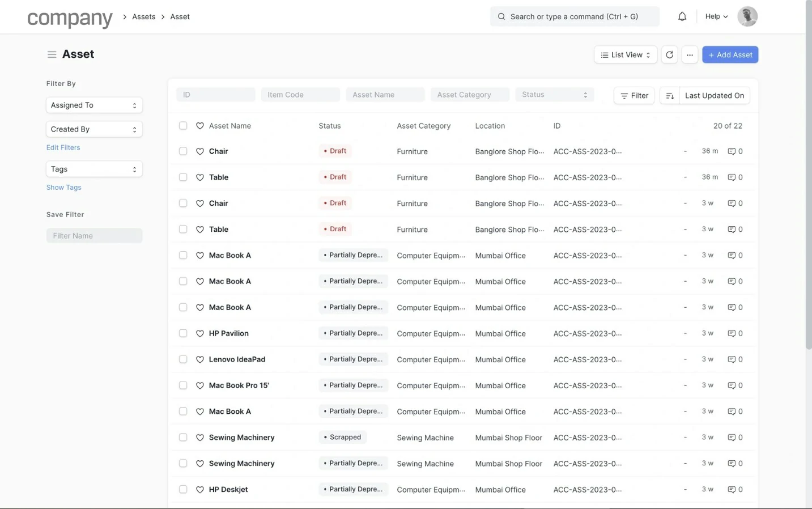Open the Help menu
This screenshot has width=812, height=509.
[716, 16]
